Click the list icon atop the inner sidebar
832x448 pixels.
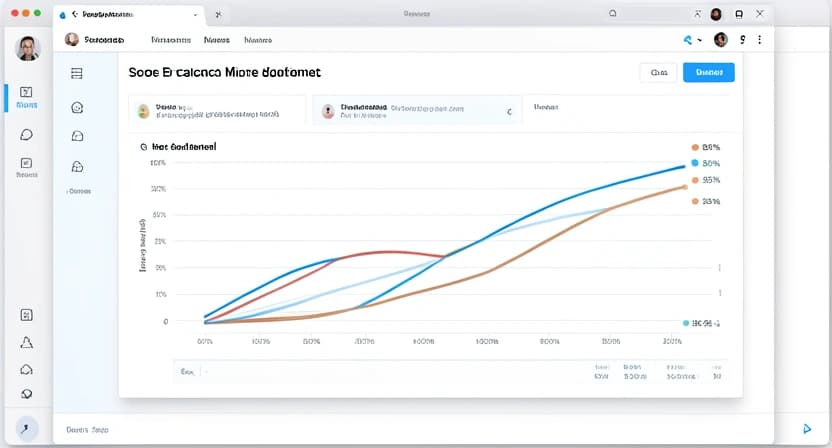click(77, 73)
